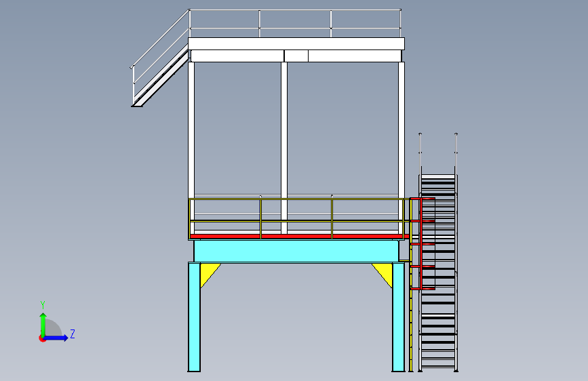Select the left cyan support leg
This screenshot has height=381, width=588.
click(194, 317)
